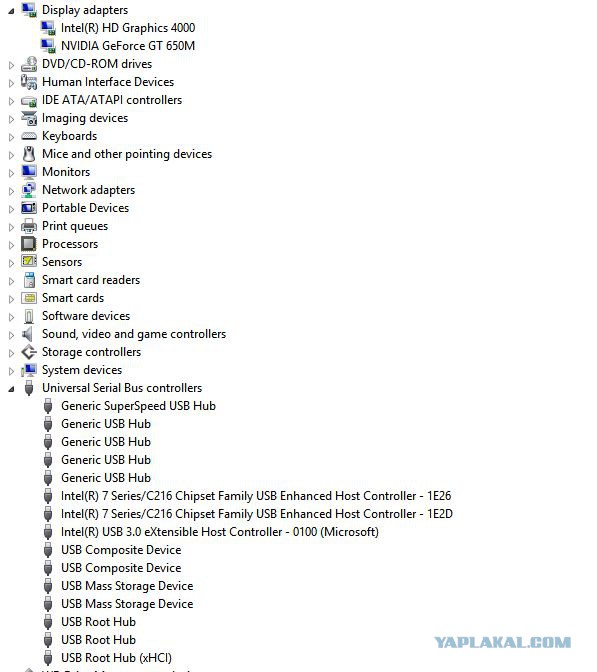Click the Intel HD Graphics 4000 device icon
Image resolution: width=597 pixels, height=672 pixels.
coord(48,28)
